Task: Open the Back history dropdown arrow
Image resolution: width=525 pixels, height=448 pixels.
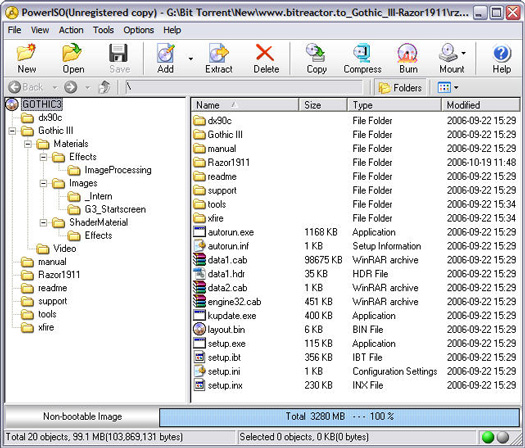Action: (x=55, y=88)
